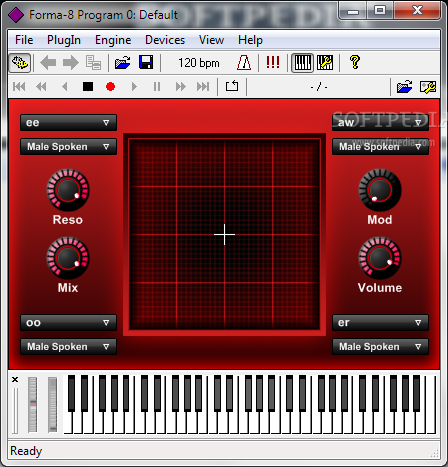Minimize the Forma-8 window

[353, 12]
